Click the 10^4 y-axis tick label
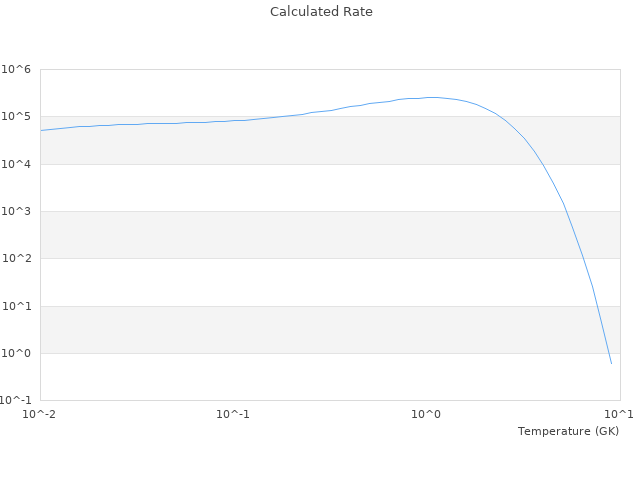Image resolution: width=640 pixels, height=480 pixels. 16,164
